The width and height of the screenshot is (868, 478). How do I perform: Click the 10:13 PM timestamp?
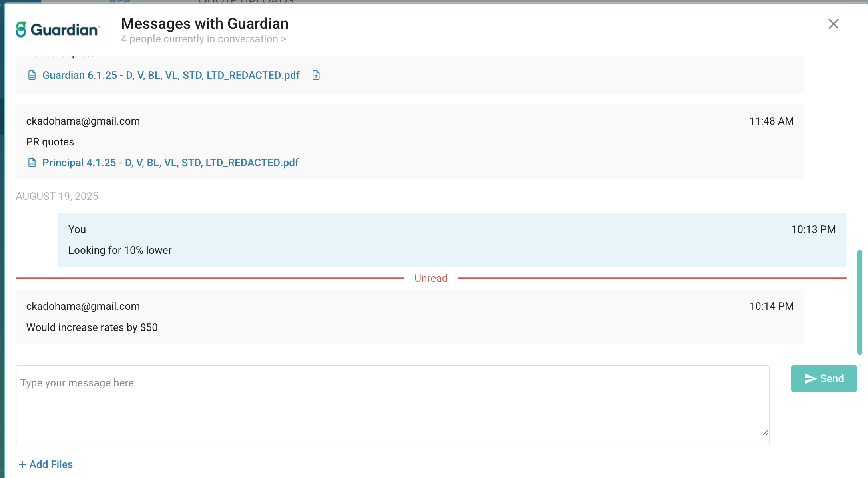(x=813, y=229)
